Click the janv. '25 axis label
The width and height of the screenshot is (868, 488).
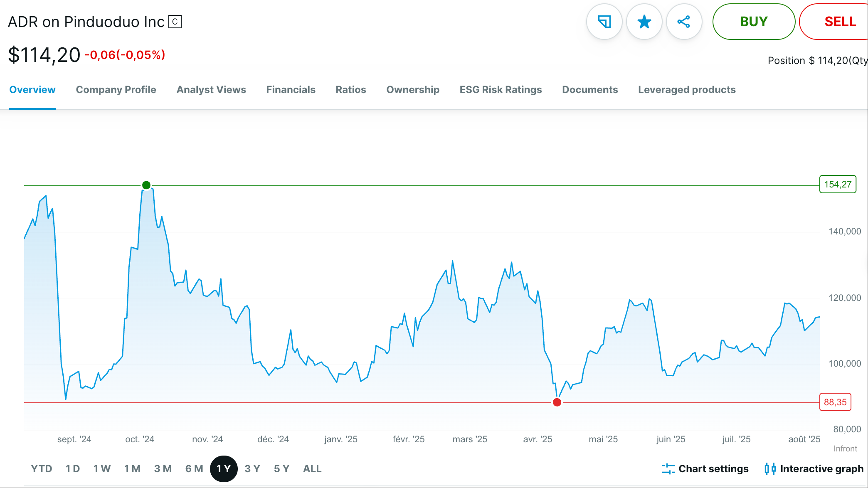click(x=341, y=439)
